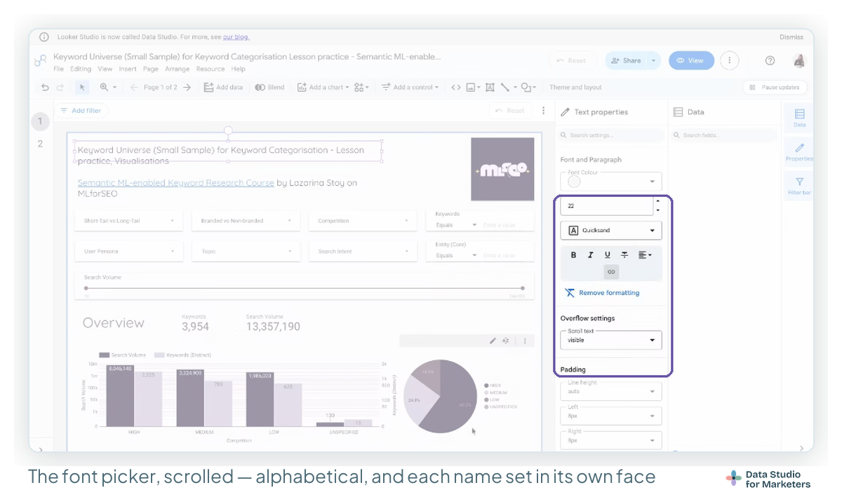Open the Semantic ML-enabled Keyword Research Course link
This screenshot has width=842, height=504.
coord(175,183)
